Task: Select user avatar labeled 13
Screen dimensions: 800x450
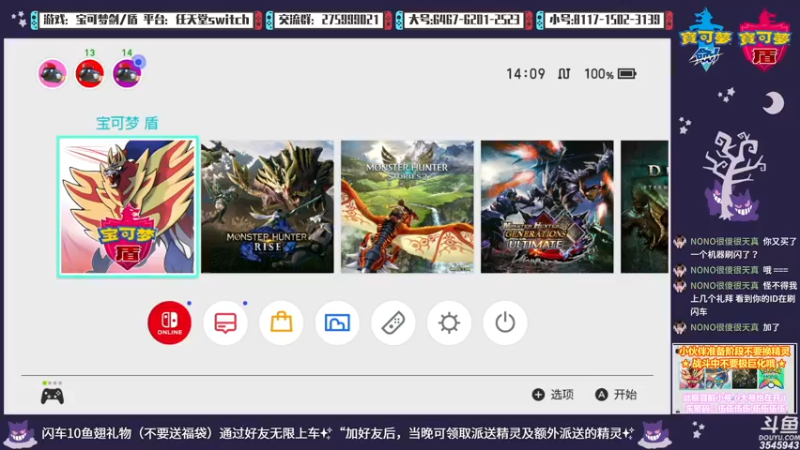Action: (x=90, y=73)
